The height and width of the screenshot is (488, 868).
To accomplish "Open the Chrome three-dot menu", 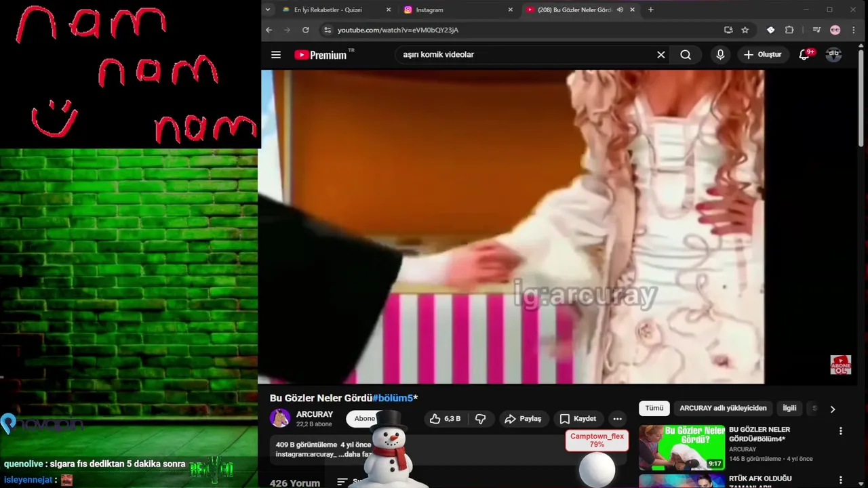I will [853, 30].
